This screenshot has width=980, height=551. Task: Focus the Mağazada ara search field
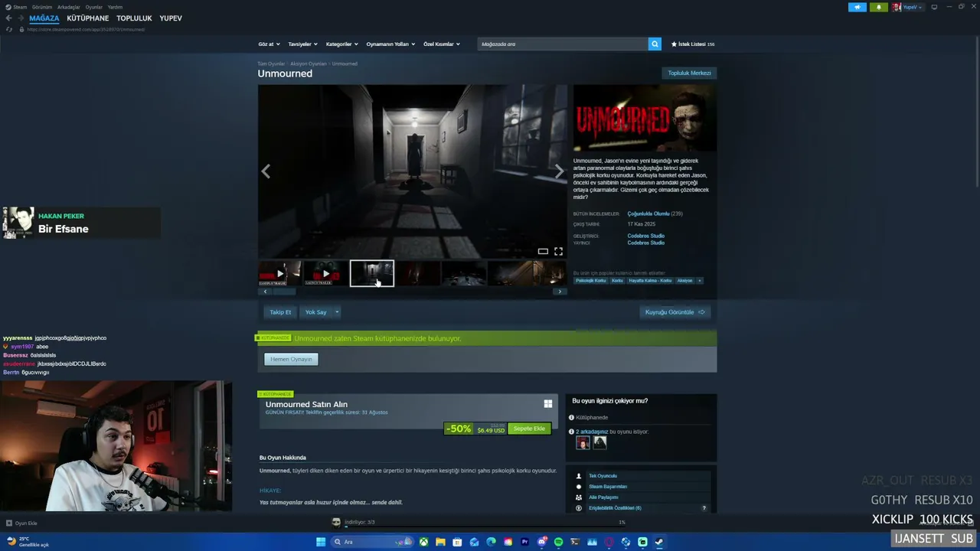563,44
